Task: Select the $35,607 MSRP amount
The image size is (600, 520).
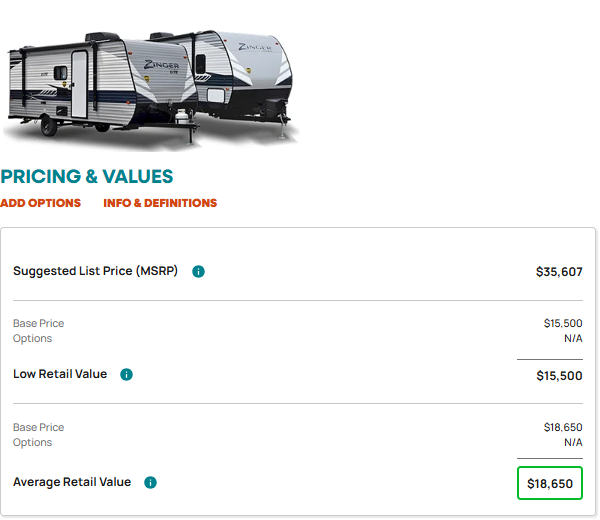Action: 559,272
